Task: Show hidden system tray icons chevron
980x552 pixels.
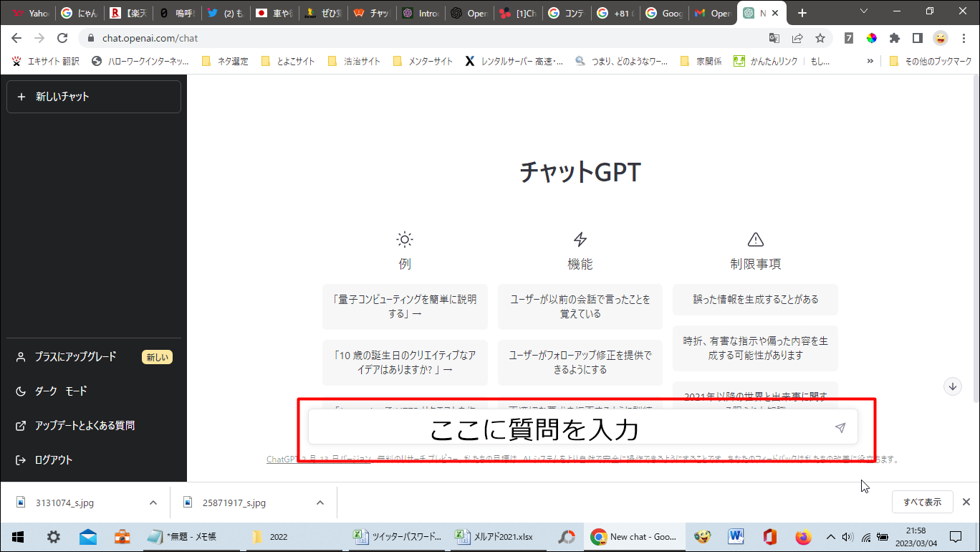Action: coord(831,536)
